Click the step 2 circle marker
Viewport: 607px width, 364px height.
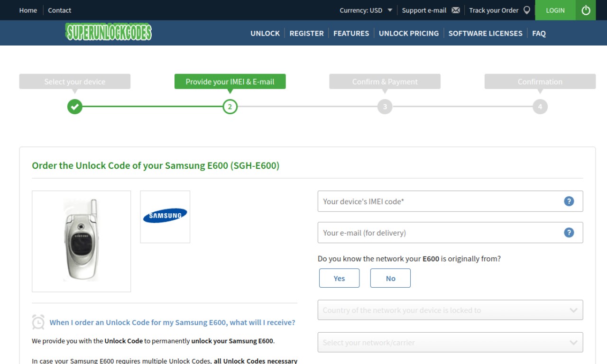click(230, 107)
